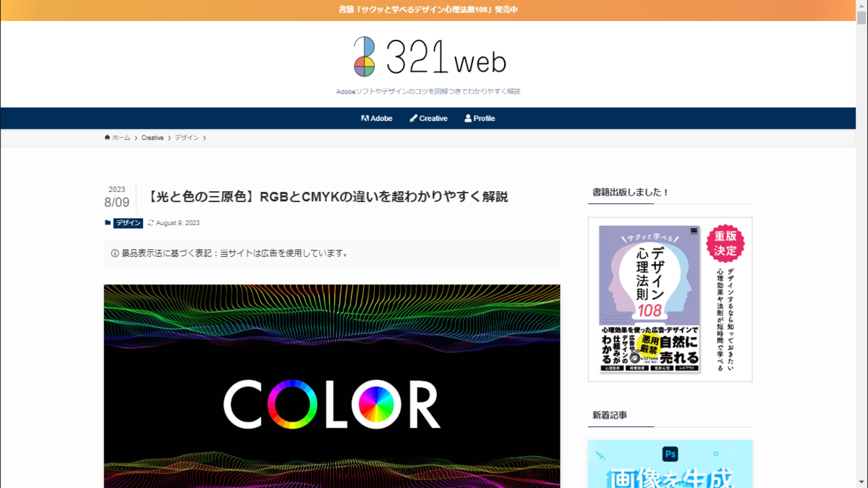Click the home icon in breadcrumb
The image size is (868, 488).
[x=107, y=138]
